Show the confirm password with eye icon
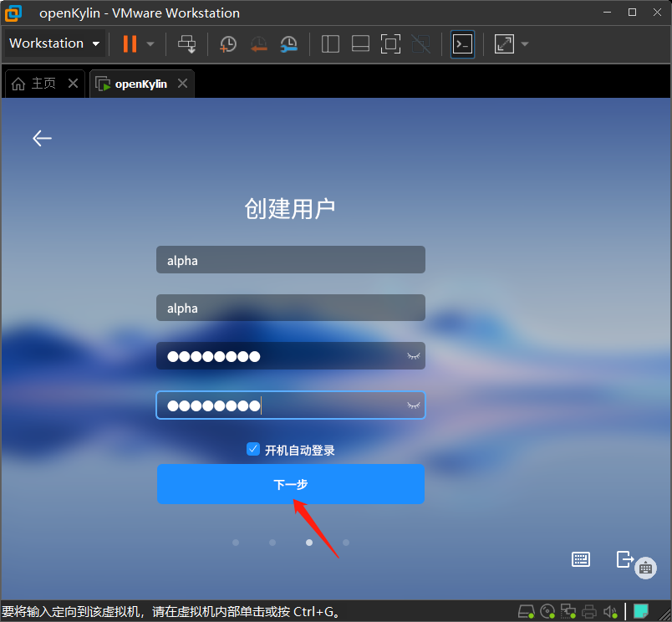The image size is (672, 622). pyautogui.click(x=414, y=405)
